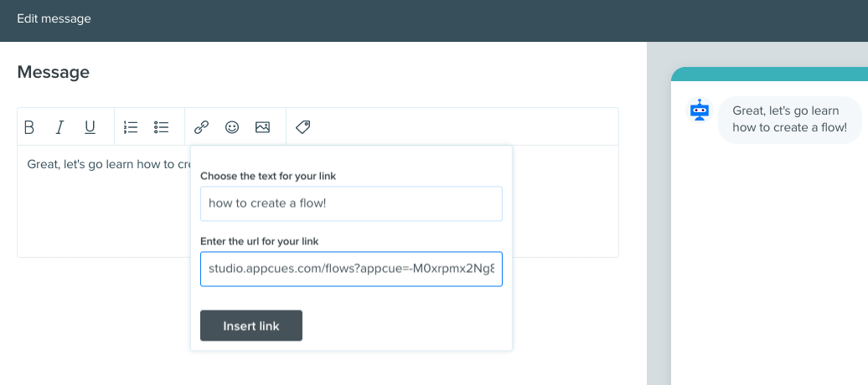868x385 pixels.
Task: Insert a numbered list
Action: click(131, 127)
